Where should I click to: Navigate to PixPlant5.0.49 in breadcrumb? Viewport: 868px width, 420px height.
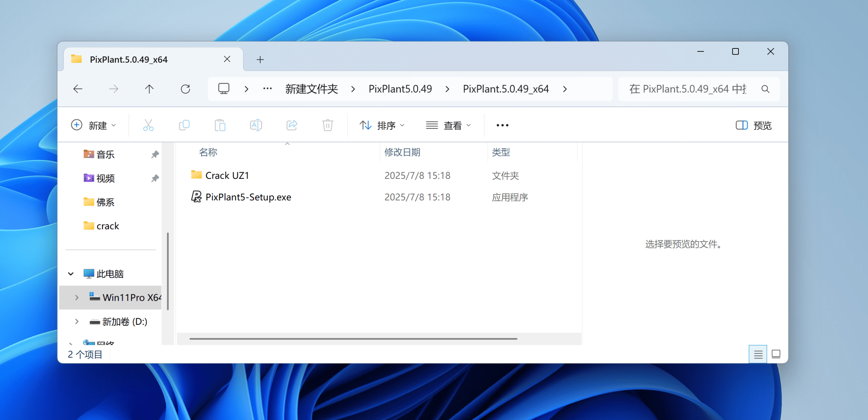click(x=400, y=89)
